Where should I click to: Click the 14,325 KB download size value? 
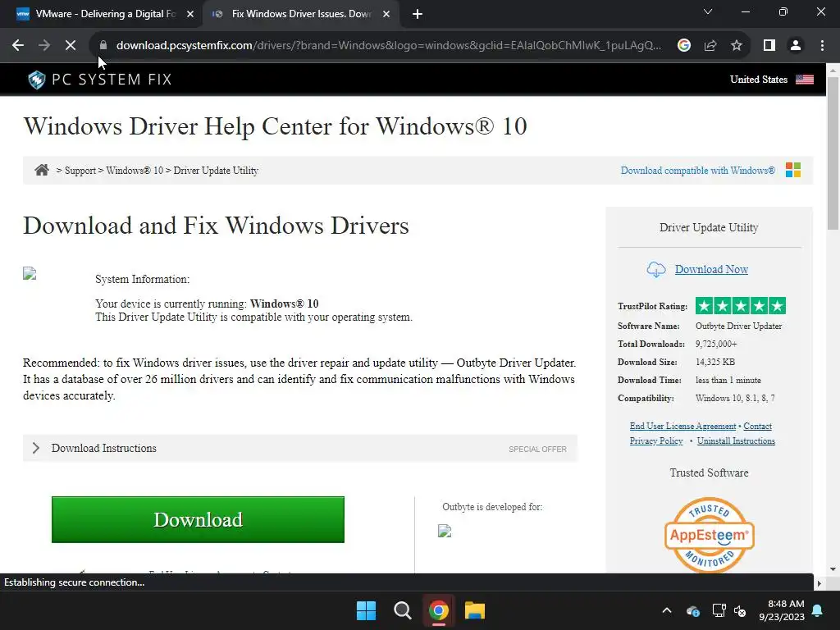pyautogui.click(x=715, y=362)
